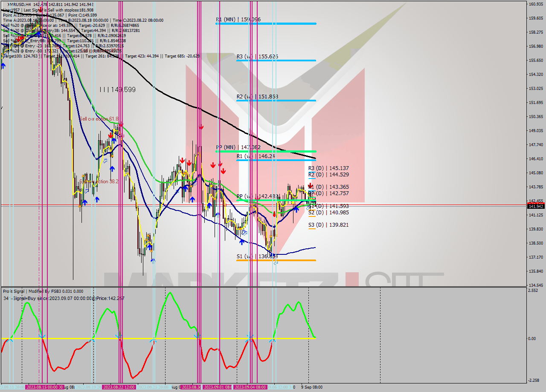The image size is (546, 392).
Task: Click the R3 (D) | 145.137 label
Action: click(328, 168)
